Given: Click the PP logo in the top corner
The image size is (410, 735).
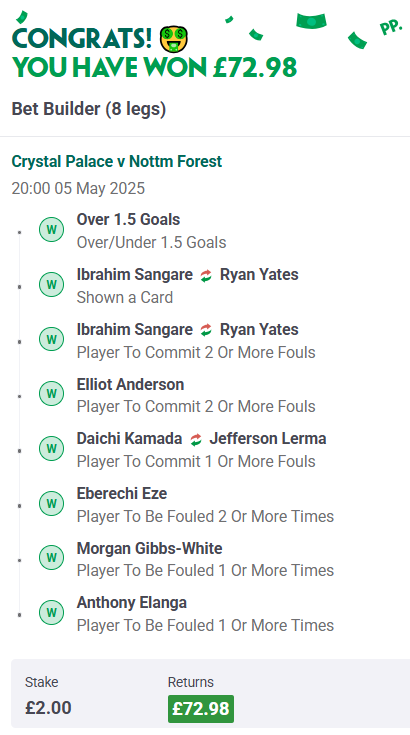Looking at the screenshot, I should pyautogui.click(x=391, y=28).
